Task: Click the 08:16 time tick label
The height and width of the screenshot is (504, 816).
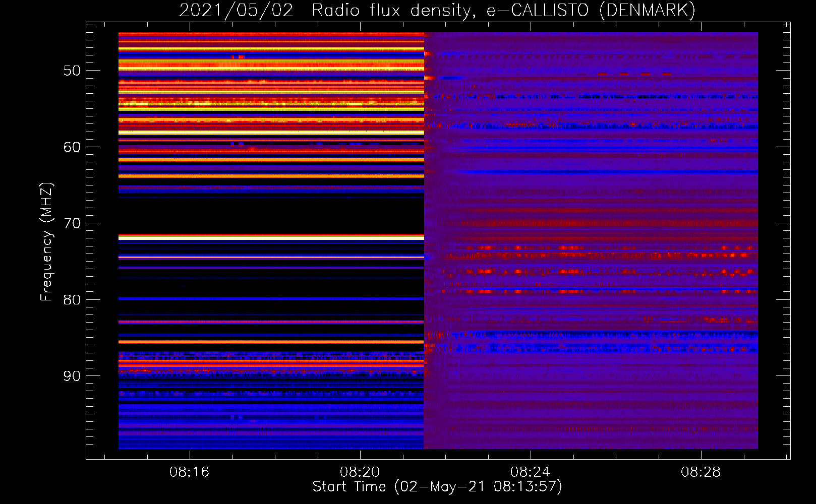Action: click(189, 472)
